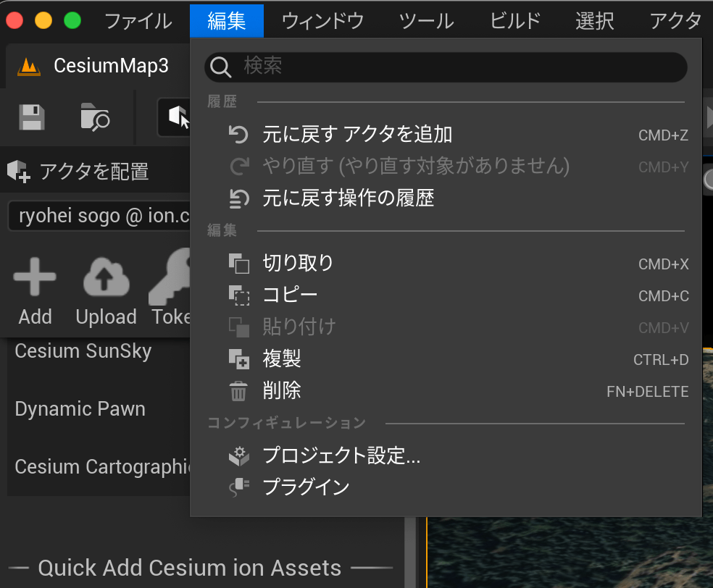Screen dimensions: 713x588
Task: Click the アクタを配置 panel icon
Action: coord(19,172)
